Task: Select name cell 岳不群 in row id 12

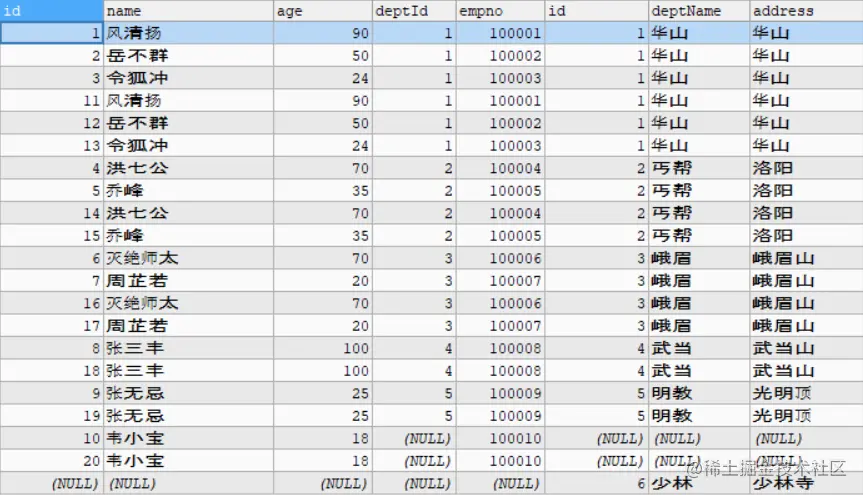Action: coord(188,123)
